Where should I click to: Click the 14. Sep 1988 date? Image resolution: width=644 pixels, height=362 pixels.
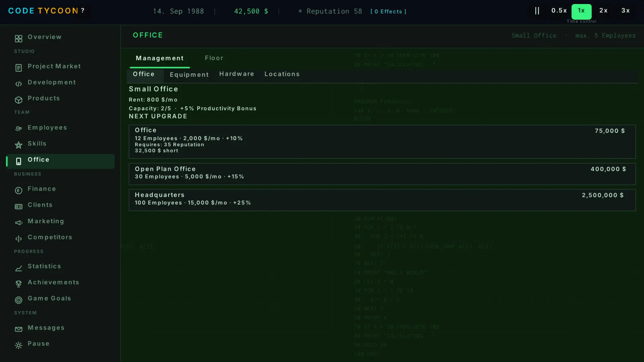click(x=178, y=11)
